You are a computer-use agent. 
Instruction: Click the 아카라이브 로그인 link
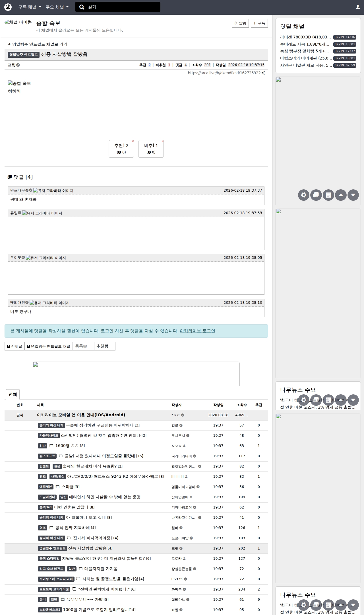(x=197, y=331)
